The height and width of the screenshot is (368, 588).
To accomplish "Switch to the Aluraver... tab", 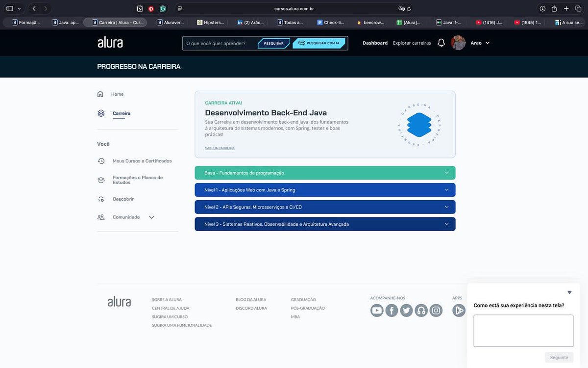I will pyautogui.click(x=170, y=22).
